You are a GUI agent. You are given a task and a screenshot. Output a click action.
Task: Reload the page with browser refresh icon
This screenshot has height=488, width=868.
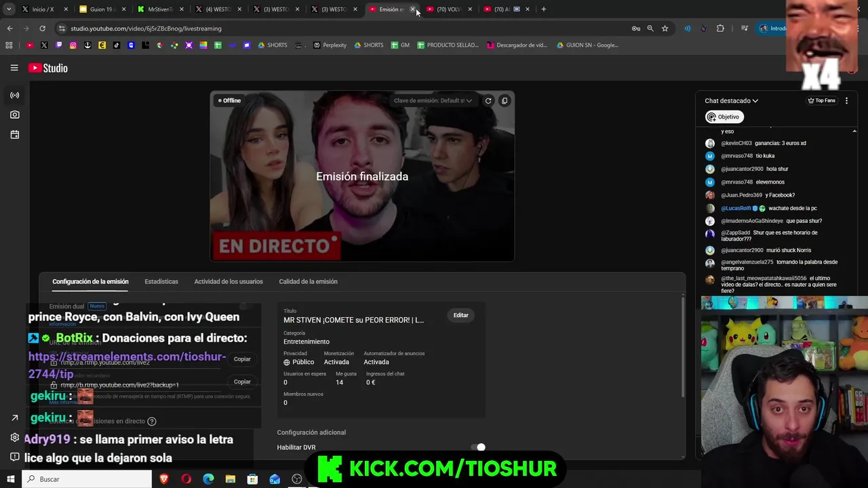click(42, 28)
